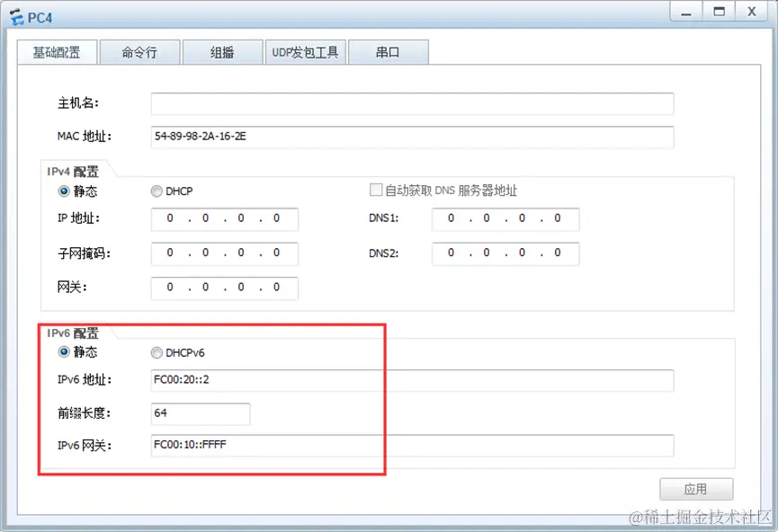
Task: Click the IPv4 IP 地址 field
Action: pyautogui.click(x=224, y=218)
